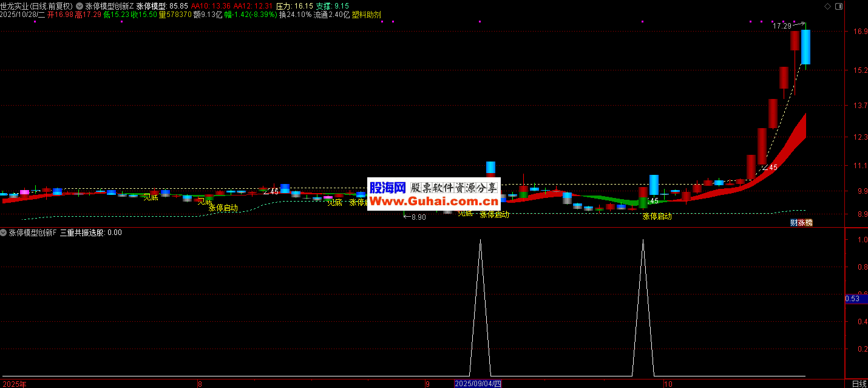The width and height of the screenshot is (868, 388).
Task: Click the rightmost 涨停启动 signal label
Action: pyautogui.click(x=657, y=216)
